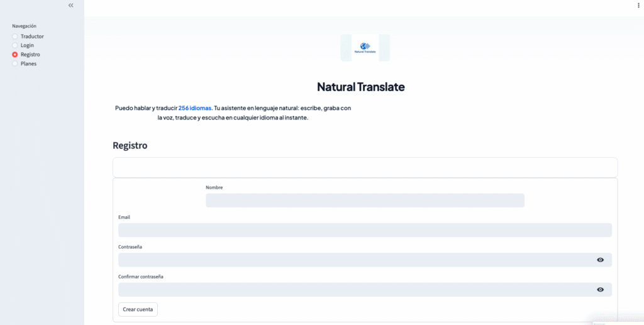Click the Natural Translate logo image

tap(365, 48)
